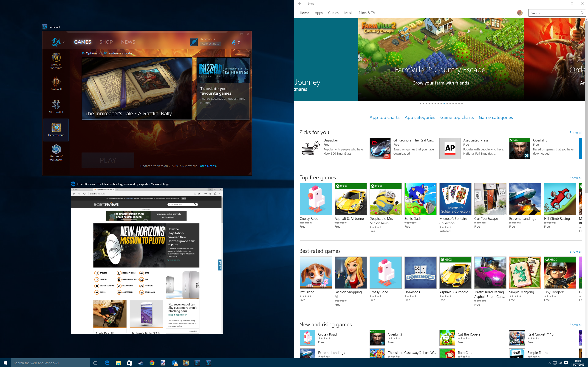Click rhinoxious profile avatar in Battle.net
Screen dimensions: 588x367
(194, 42)
